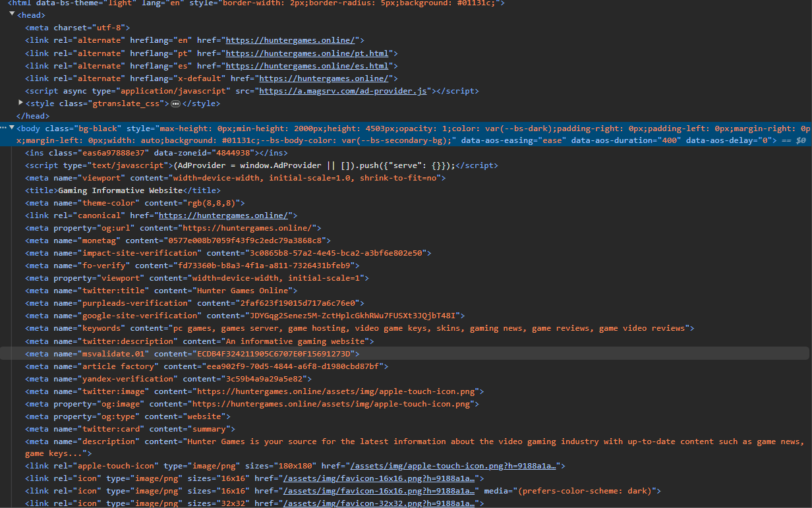Click the msvalidate content value ECDB4F324211905C6707E0F15691273D
Screen dimensions: 812x508
pos(274,354)
